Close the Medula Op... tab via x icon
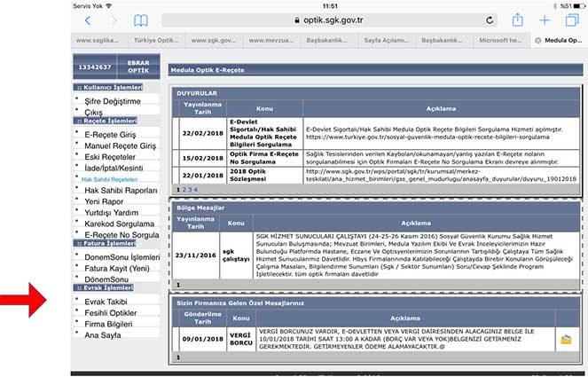Image resolution: width=588 pixels, height=377 pixels. coord(538,40)
